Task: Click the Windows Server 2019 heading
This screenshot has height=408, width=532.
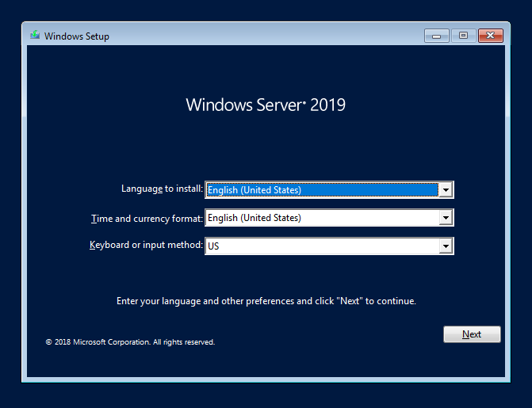Action: click(x=266, y=105)
